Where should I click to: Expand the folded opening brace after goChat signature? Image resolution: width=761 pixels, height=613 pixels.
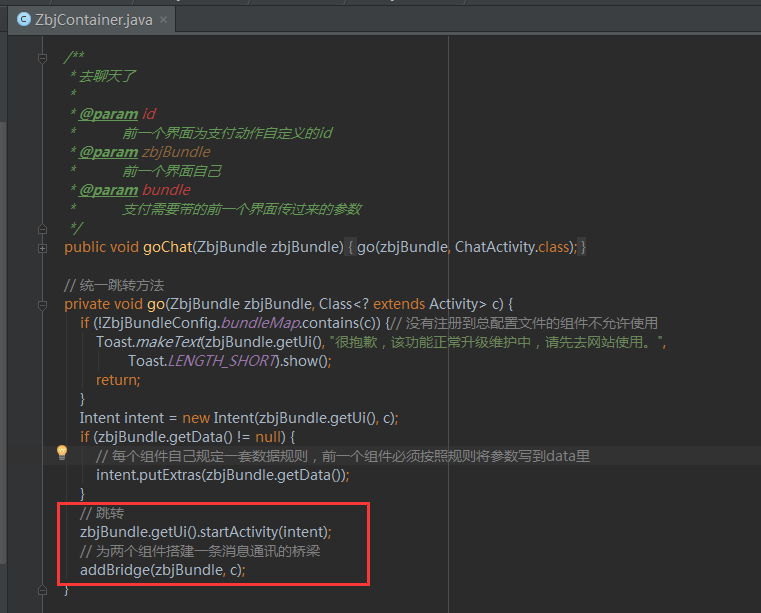[350, 248]
